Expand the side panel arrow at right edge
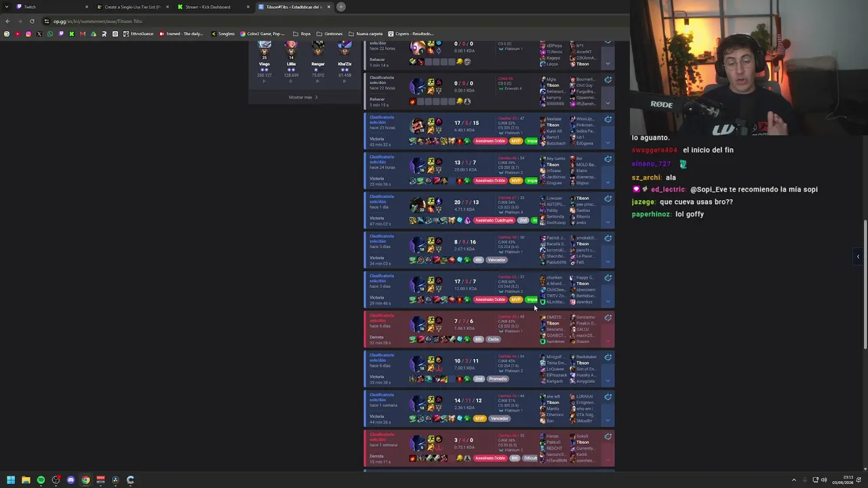The image size is (868, 488). (858, 256)
